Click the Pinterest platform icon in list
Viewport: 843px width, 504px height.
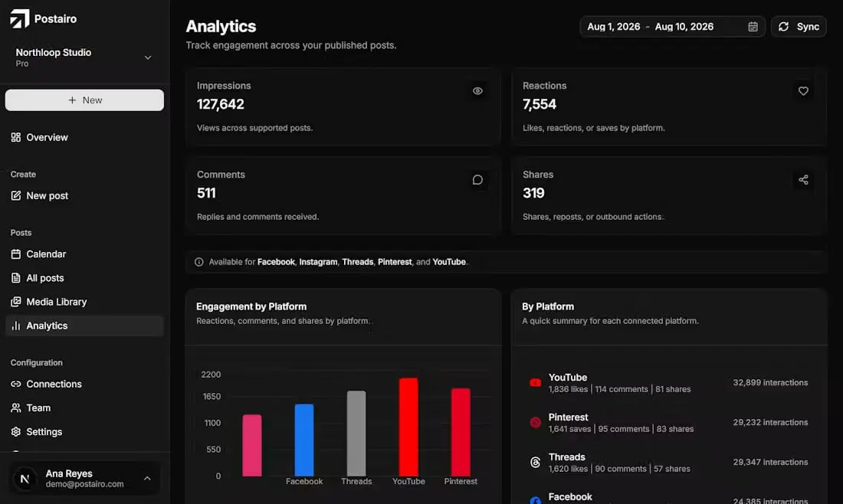[x=536, y=422]
